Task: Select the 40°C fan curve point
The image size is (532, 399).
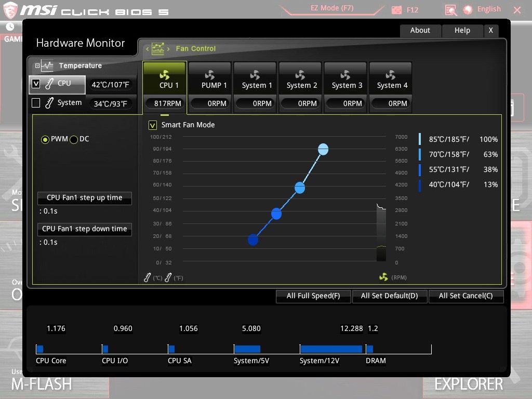Action: click(253, 240)
